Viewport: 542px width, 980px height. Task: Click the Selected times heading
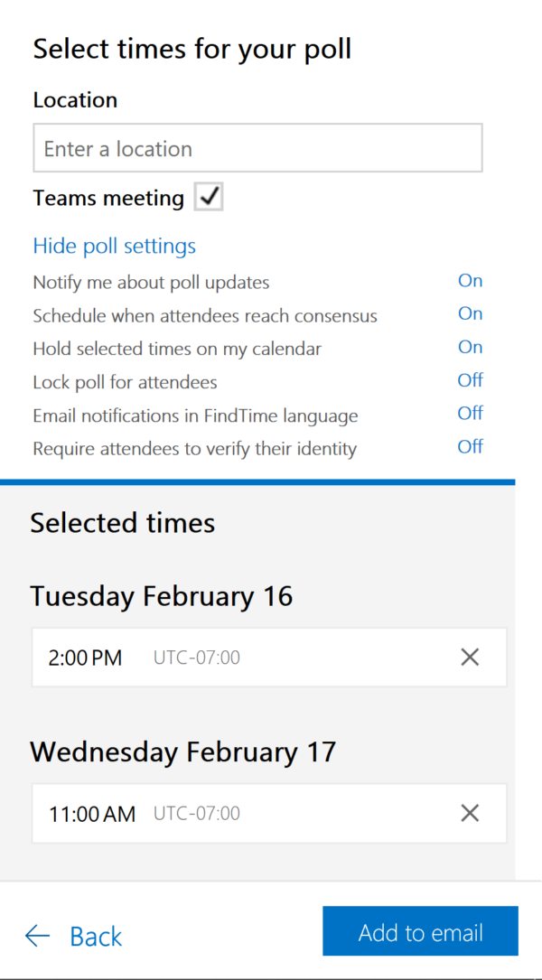click(123, 522)
